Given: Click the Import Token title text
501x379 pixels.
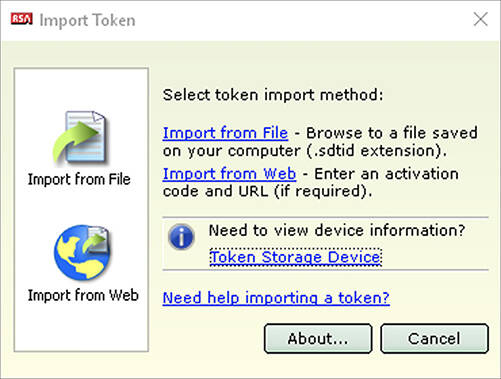Looking at the screenshot, I should coord(88,20).
